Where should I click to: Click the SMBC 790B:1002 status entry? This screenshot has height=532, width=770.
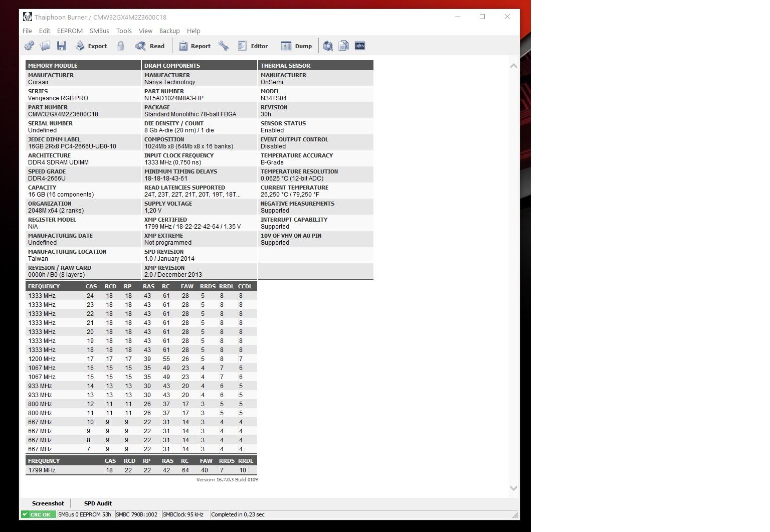coord(137,514)
